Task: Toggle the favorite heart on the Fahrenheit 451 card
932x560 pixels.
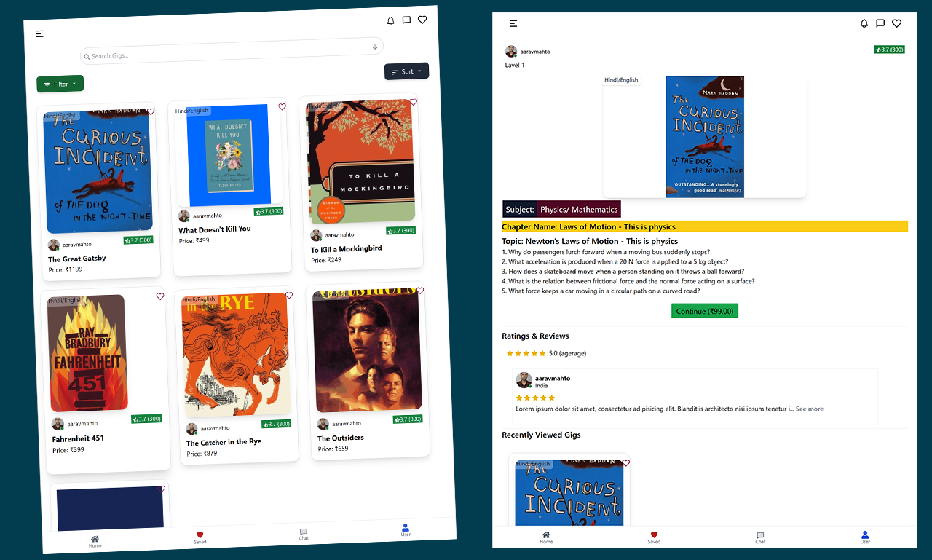Action: tap(160, 296)
